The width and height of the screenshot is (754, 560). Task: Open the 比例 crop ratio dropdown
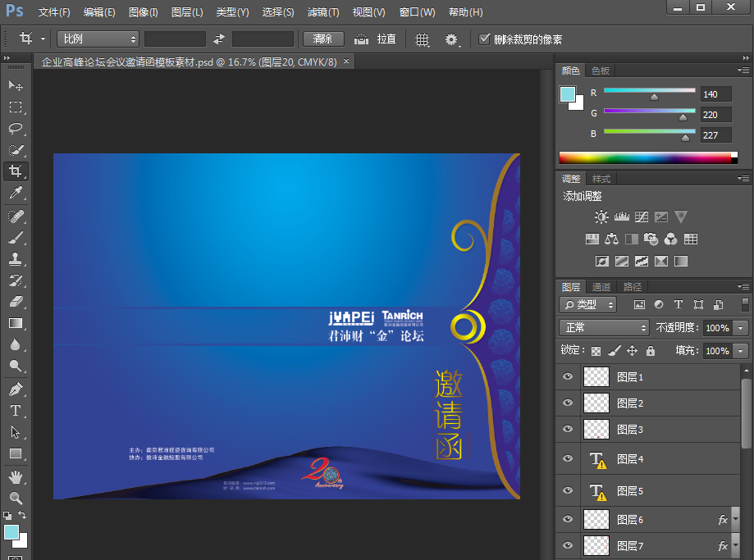98,39
